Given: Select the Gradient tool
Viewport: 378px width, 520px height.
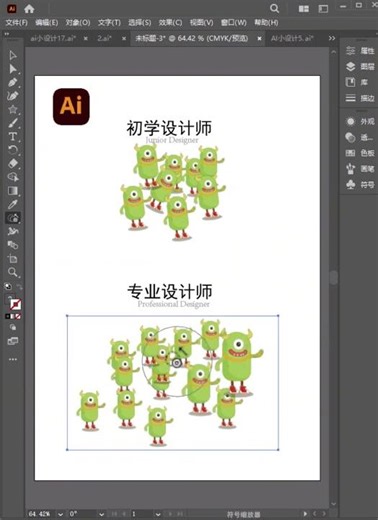Looking at the screenshot, I should tap(13, 191).
